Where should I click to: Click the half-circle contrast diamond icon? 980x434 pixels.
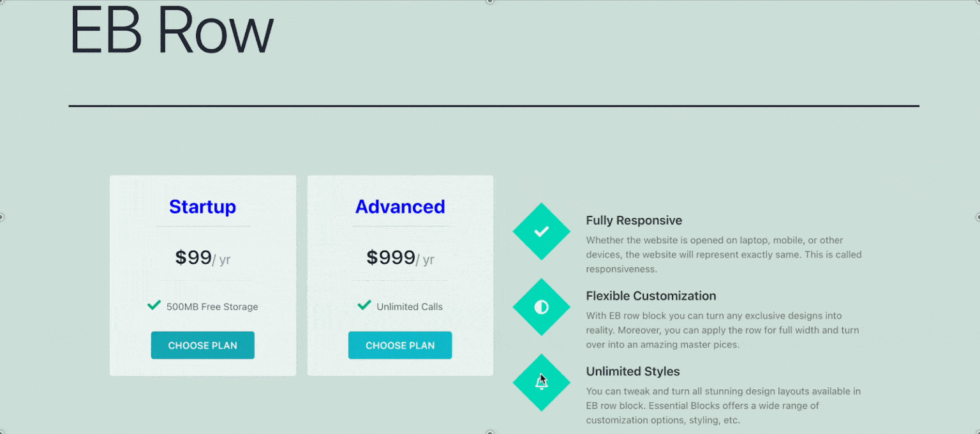pos(541,307)
